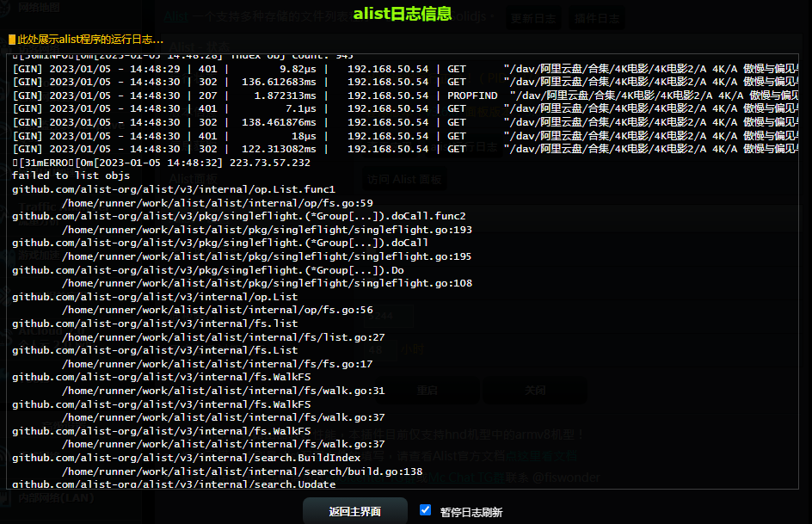This screenshot has height=524, width=812.
Task: Click the 返回主界面 button
Action: [x=354, y=512]
